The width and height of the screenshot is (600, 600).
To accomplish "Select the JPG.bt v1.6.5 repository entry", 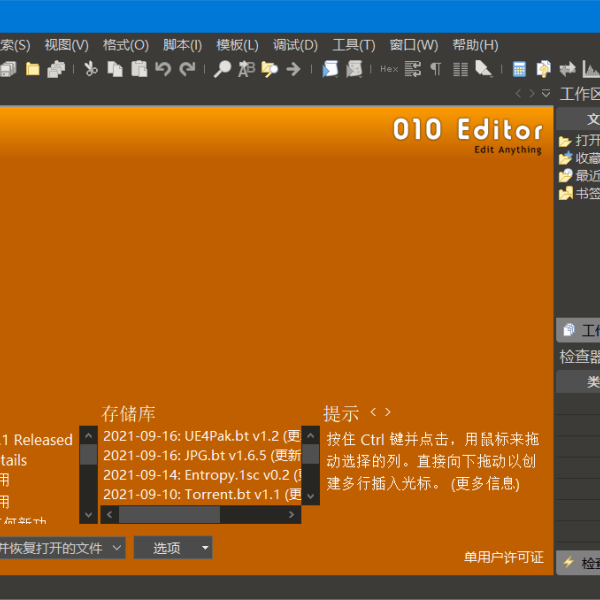I will (x=202, y=455).
